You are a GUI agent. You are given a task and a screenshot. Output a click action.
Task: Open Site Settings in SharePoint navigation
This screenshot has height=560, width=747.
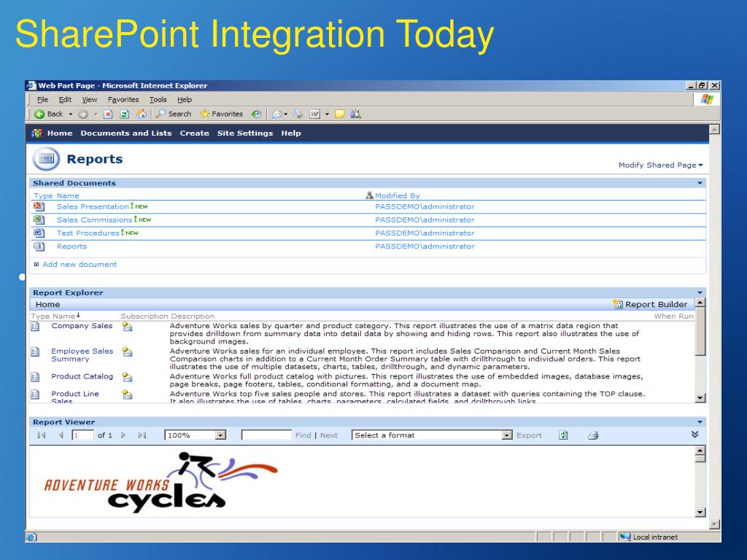245,133
